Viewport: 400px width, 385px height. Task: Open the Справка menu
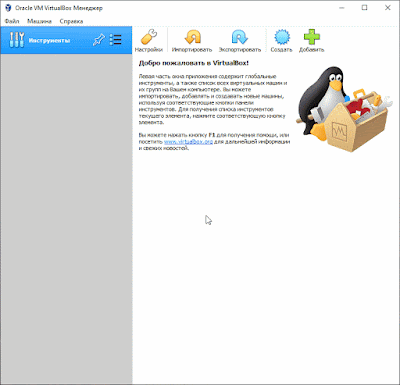(71, 21)
